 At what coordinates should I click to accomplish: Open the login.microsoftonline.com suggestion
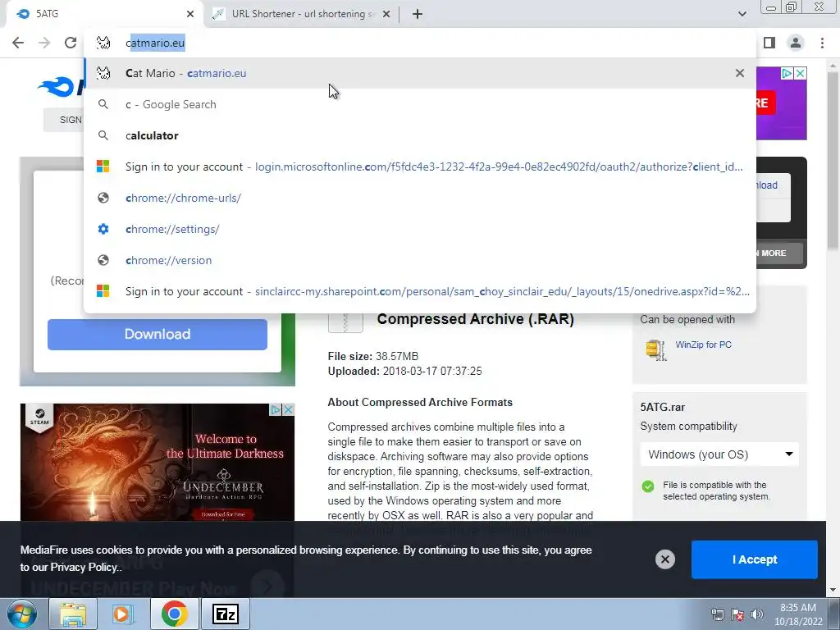420,167
